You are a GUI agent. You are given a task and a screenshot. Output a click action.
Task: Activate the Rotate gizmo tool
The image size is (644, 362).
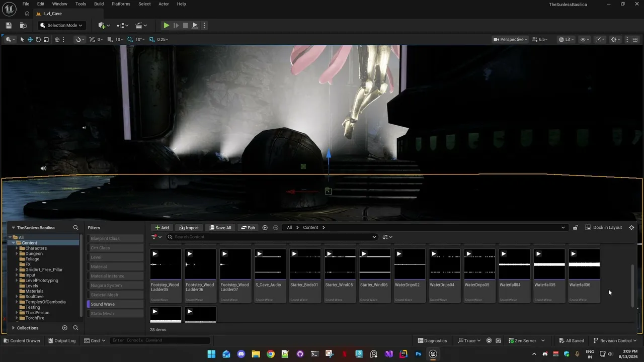click(x=38, y=39)
